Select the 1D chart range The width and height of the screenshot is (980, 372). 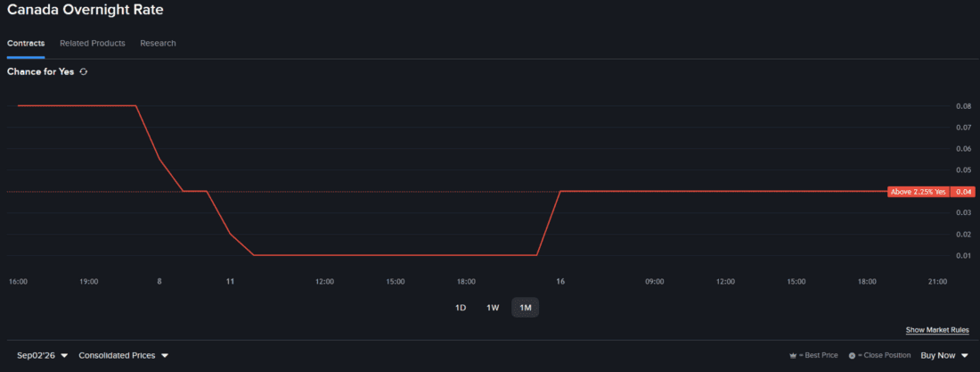(x=461, y=308)
